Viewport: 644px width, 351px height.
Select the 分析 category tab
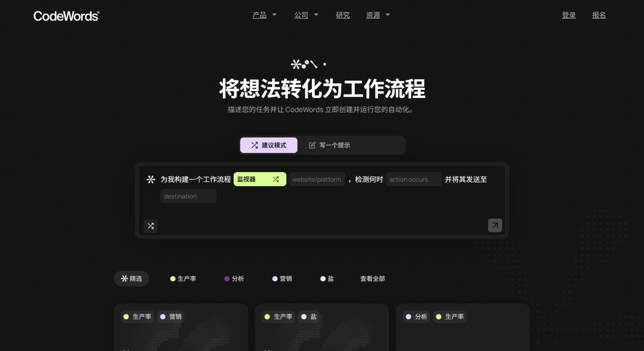coord(234,279)
